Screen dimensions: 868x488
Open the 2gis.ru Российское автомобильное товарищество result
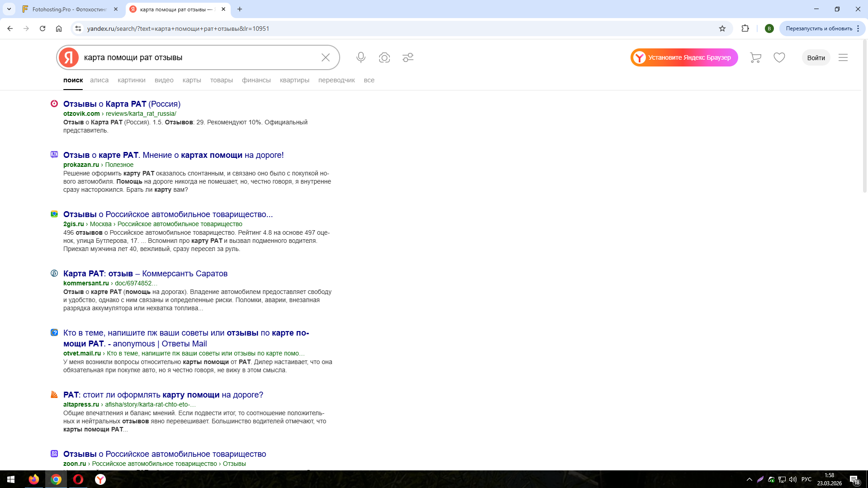tap(168, 214)
